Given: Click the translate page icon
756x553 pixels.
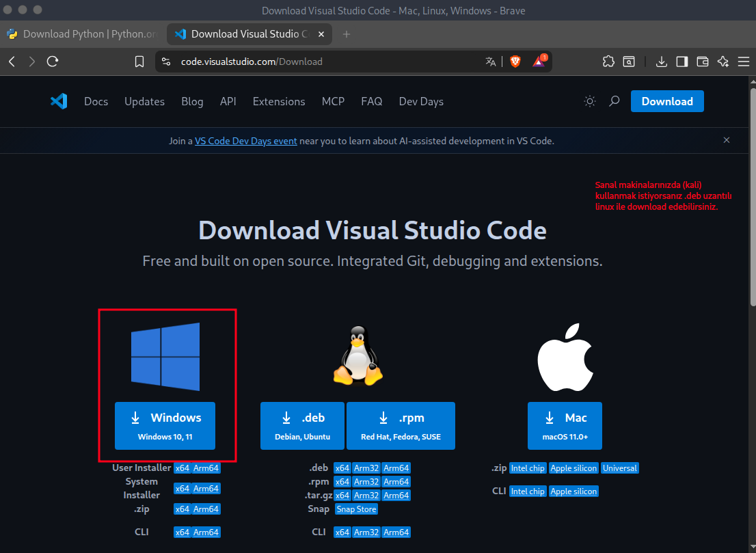Looking at the screenshot, I should pos(490,62).
